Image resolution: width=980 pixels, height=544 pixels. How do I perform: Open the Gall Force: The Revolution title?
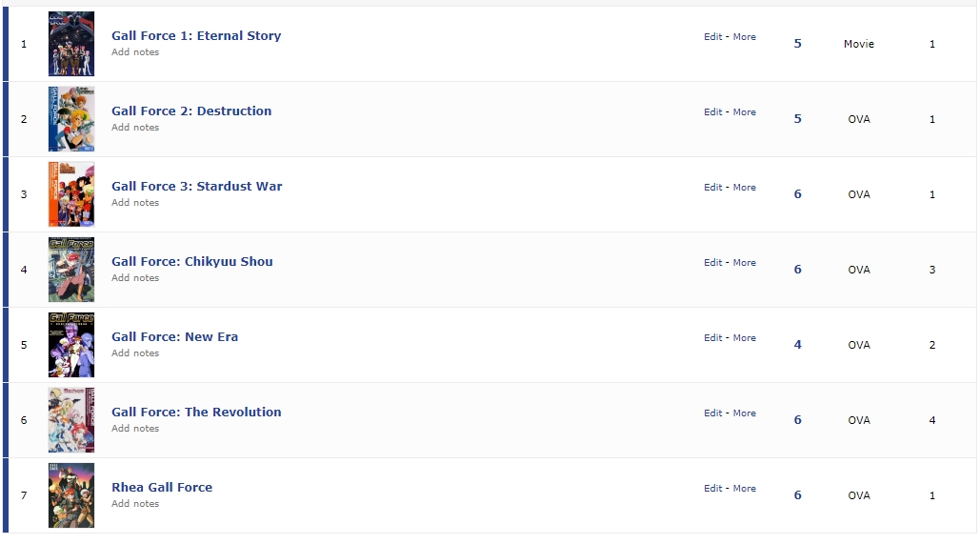(196, 413)
